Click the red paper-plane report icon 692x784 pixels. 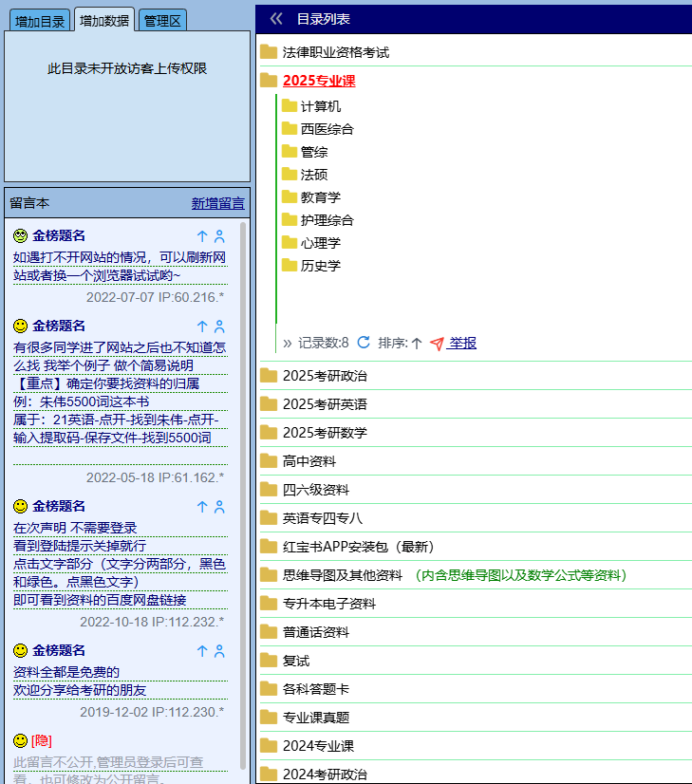point(437,344)
